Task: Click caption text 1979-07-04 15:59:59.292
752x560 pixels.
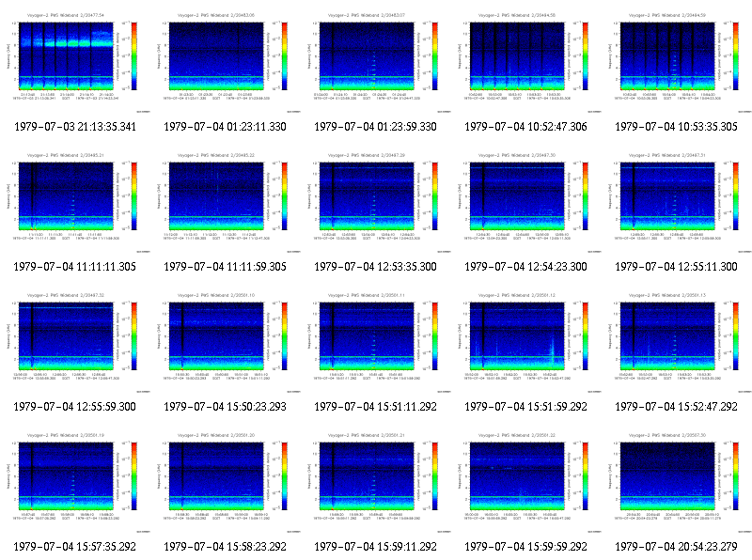Action: coord(526,547)
